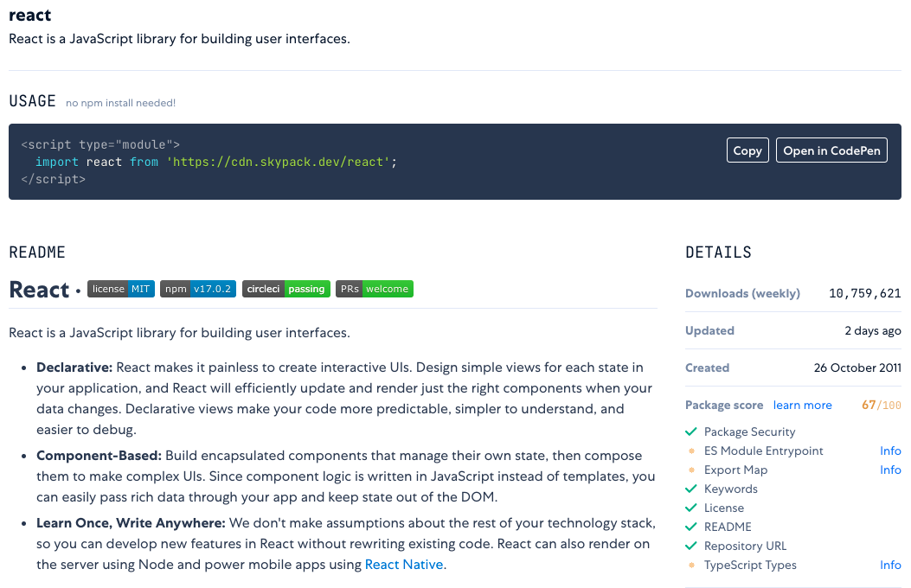Viewport: 911px width, 588px height.
Task: Click the ES Module Entrypoint warning dot
Action: coord(691,451)
